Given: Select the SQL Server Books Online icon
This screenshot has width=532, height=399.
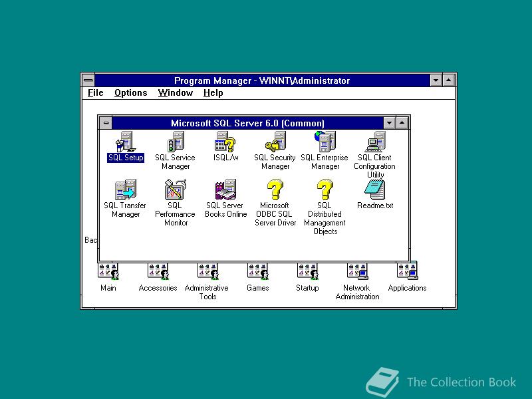Looking at the screenshot, I should (x=225, y=190).
